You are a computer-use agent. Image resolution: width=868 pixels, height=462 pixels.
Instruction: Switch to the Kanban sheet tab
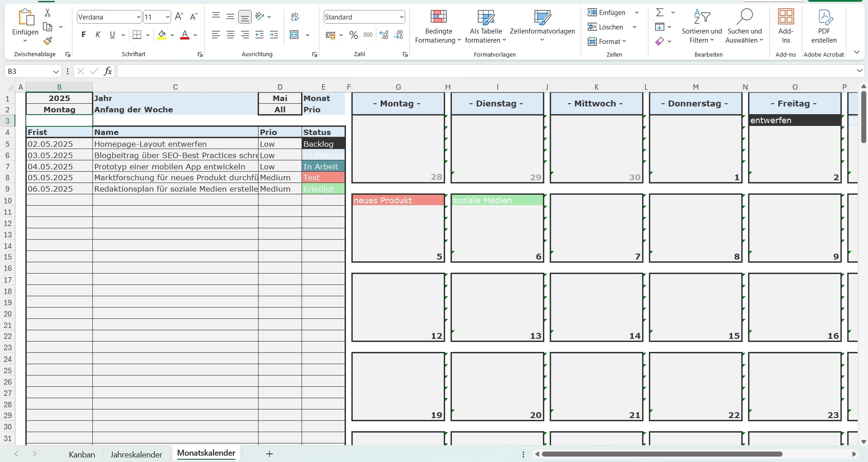82,454
